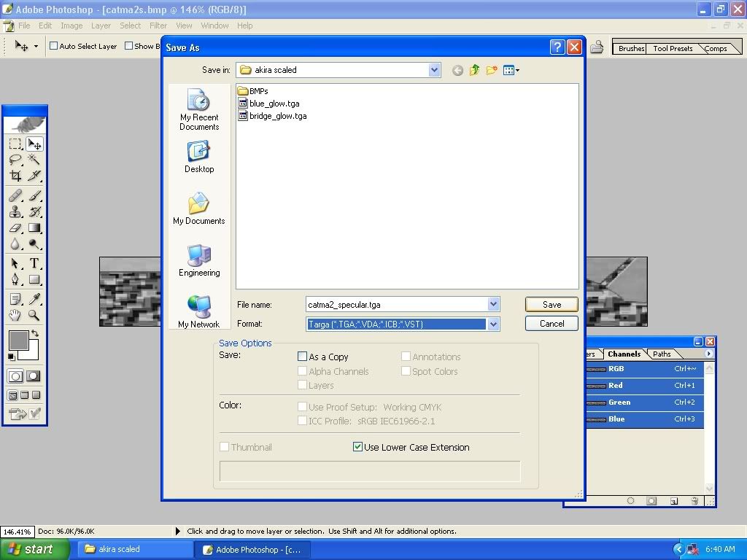Toggle the Alpha Channels checkbox
Screen dimensions: 747x560
pyautogui.click(x=302, y=370)
